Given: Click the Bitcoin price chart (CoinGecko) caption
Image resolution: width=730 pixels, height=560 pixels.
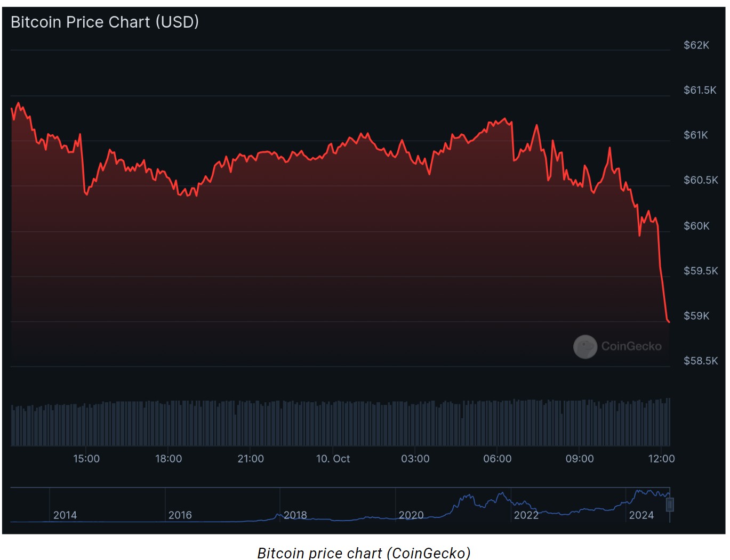Looking at the screenshot, I should click(x=364, y=553).
